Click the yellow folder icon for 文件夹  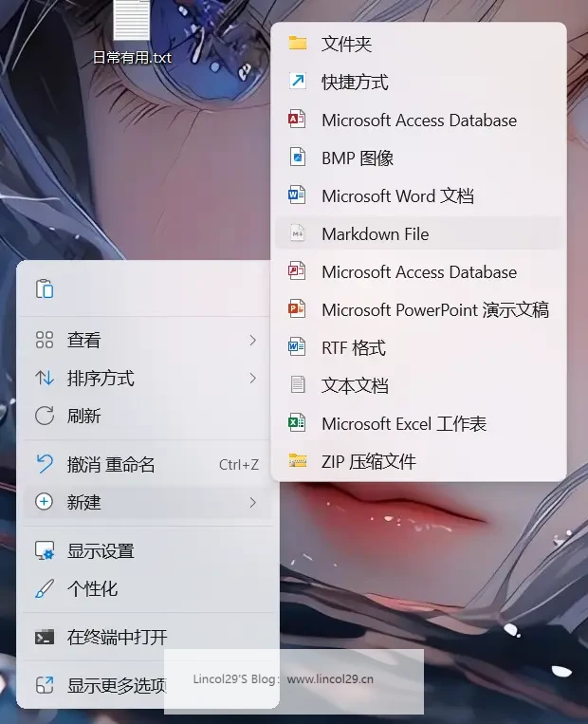298,44
